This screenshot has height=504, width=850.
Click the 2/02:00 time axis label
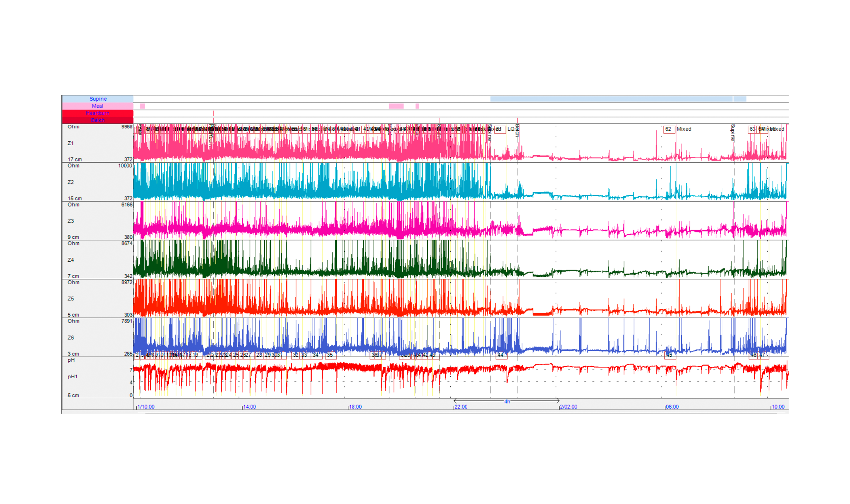(x=569, y=407)
